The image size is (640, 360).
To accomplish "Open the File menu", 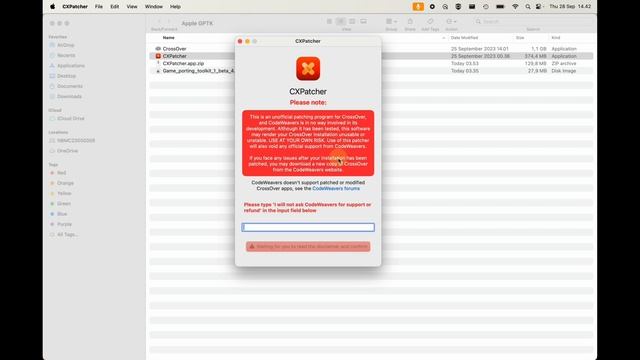I will point(99,7).
